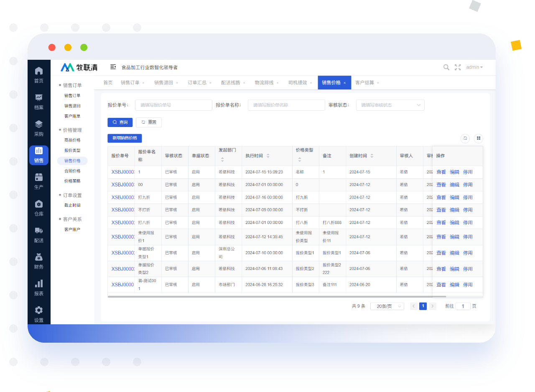Switch to the 物流排线 tab
535x392 pixels.
264,83
